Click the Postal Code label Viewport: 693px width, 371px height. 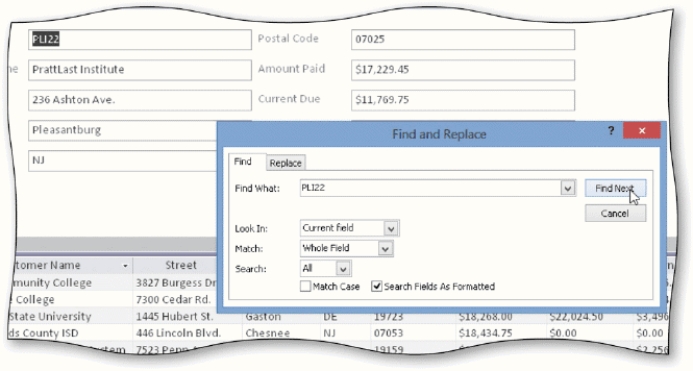288,39
